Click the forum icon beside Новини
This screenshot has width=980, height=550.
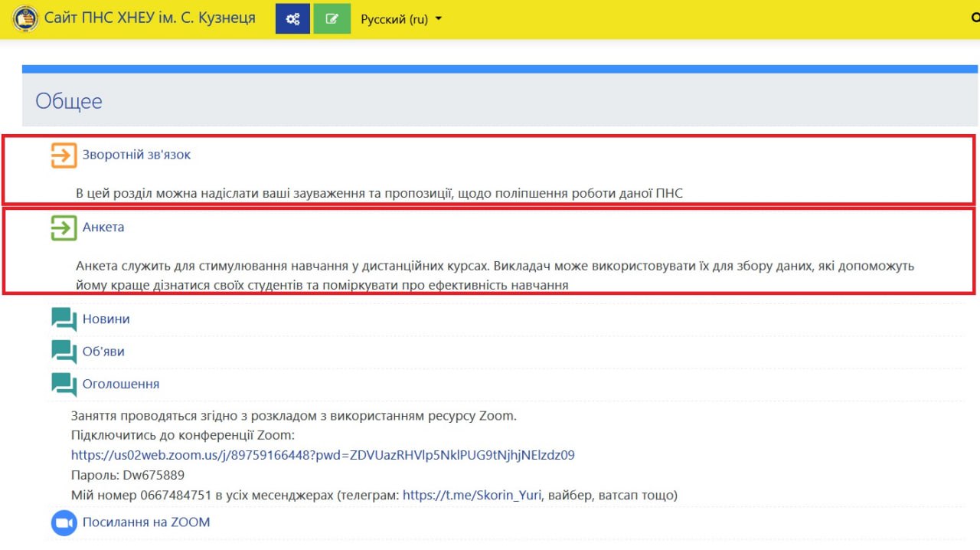64,319
